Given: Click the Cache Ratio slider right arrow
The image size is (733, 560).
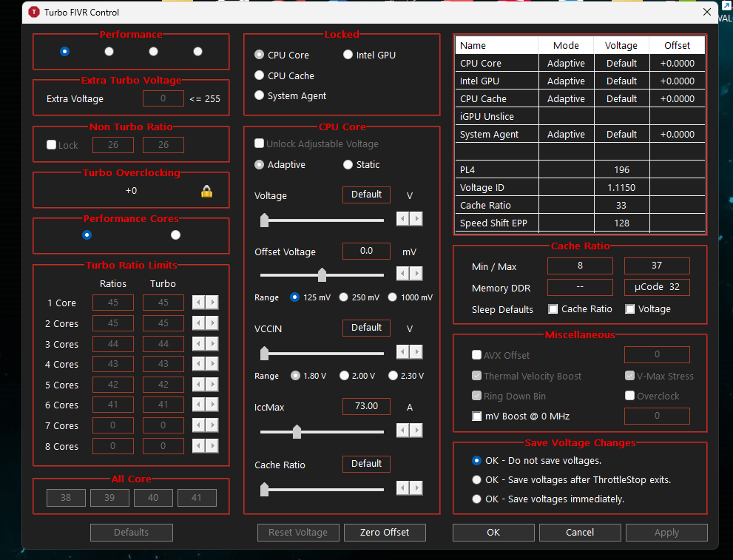Looking at the screenshot, I should pos(416,488).
